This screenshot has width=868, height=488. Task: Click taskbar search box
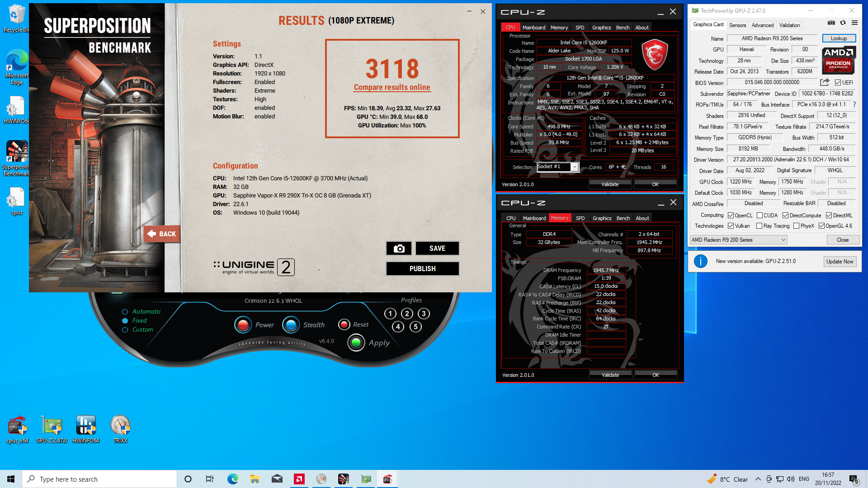pyautogui.click(x=99, y=479)
